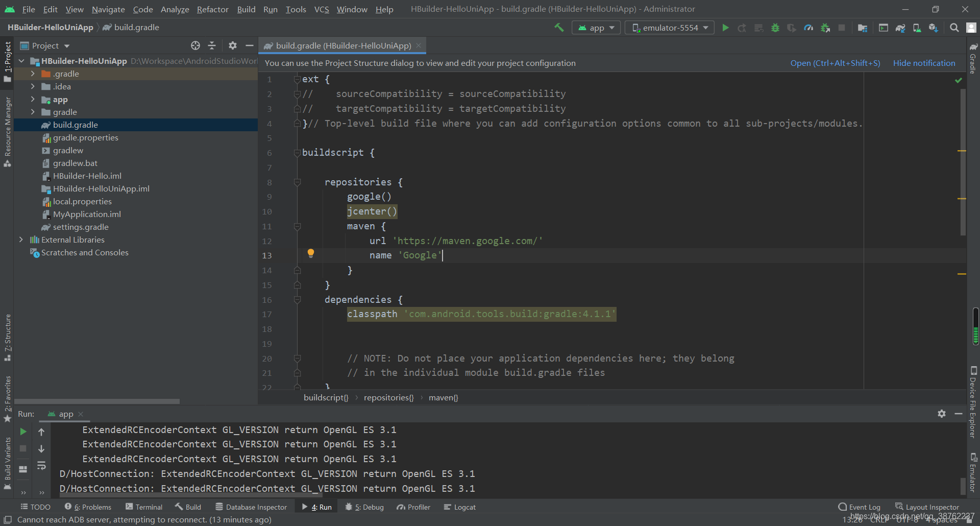Open the File menu
This screenshot has width=980, height=526.
click(x=29, y=9)
